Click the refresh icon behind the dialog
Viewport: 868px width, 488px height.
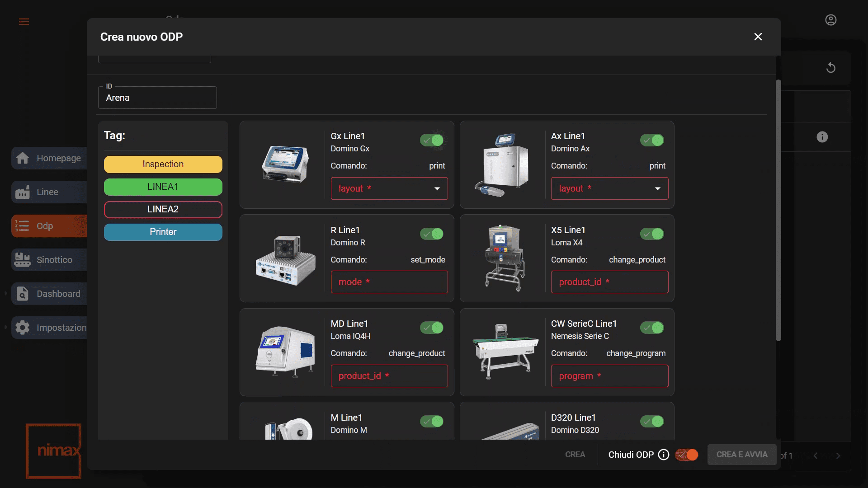831,68
